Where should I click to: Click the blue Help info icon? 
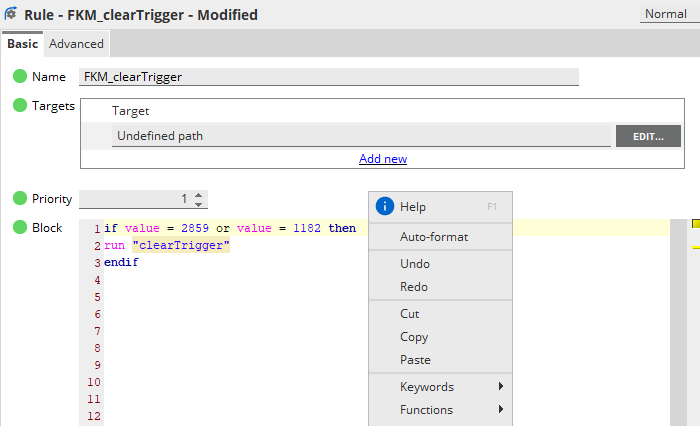[x=385, y=206]
